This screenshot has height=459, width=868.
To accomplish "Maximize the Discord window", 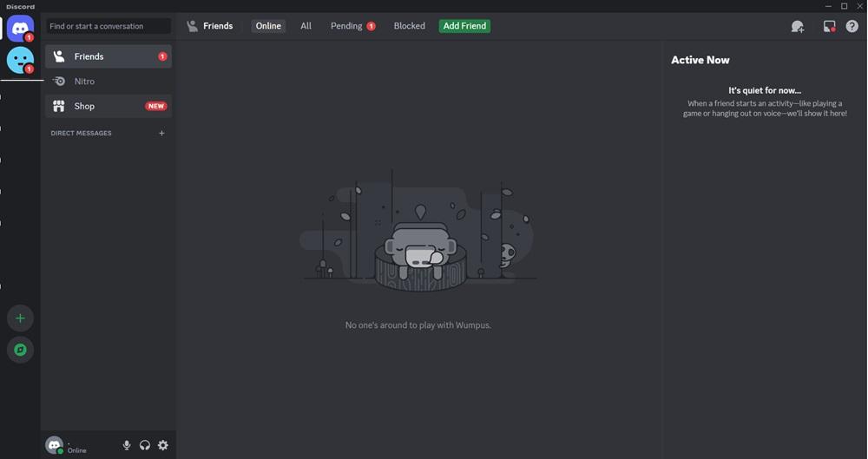I will coord(845,6).
